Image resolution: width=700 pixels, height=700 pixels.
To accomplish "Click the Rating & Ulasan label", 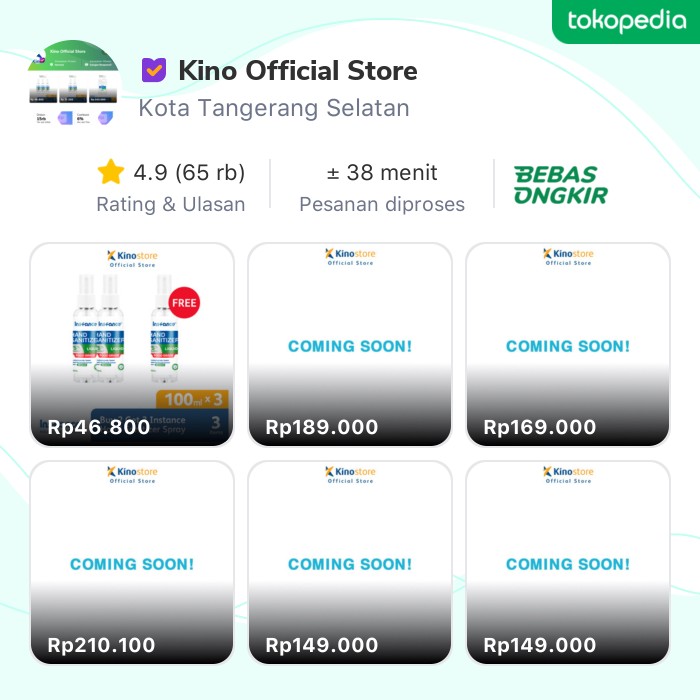I will point(170,204).
